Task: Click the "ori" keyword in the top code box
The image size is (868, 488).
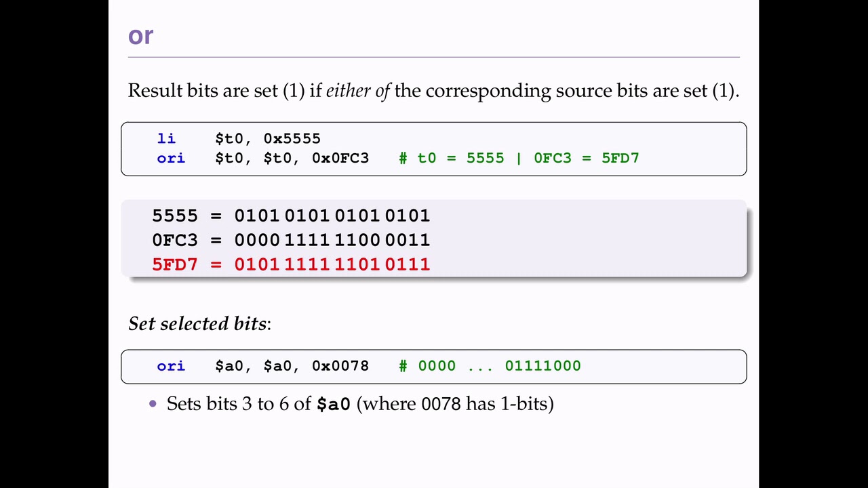Action: pyautogui.click(x=171, y=159)
